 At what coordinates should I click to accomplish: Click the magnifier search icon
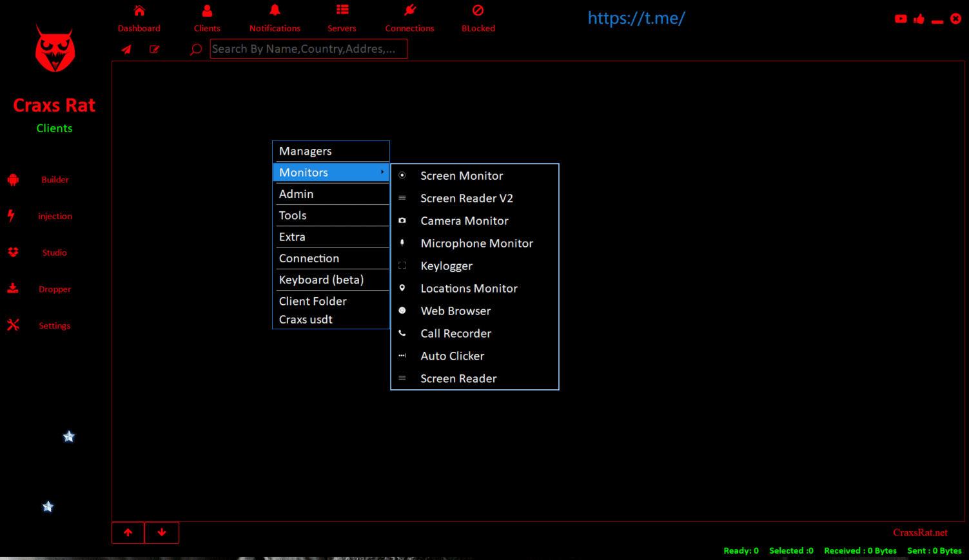[x=196, y=50]
